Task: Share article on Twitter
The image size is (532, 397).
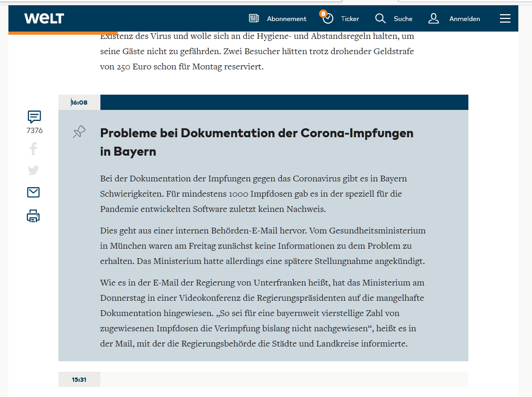Action: (33, 170)
